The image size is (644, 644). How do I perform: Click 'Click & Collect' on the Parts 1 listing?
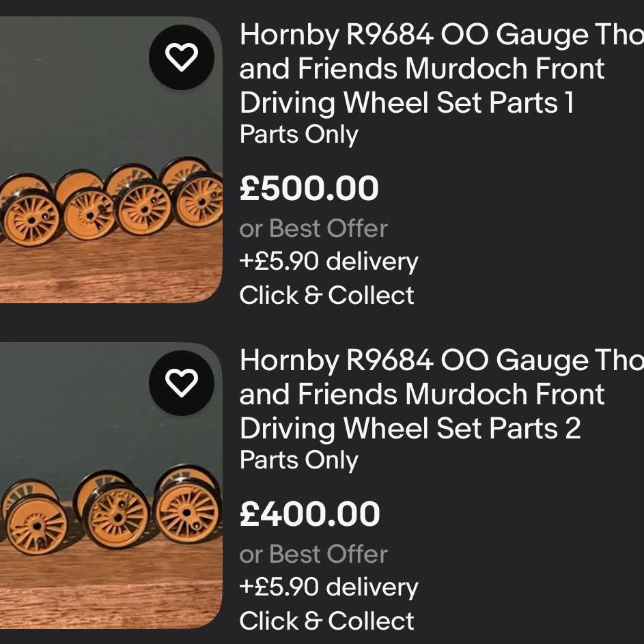pyautogui.click(x=326, y=295)
